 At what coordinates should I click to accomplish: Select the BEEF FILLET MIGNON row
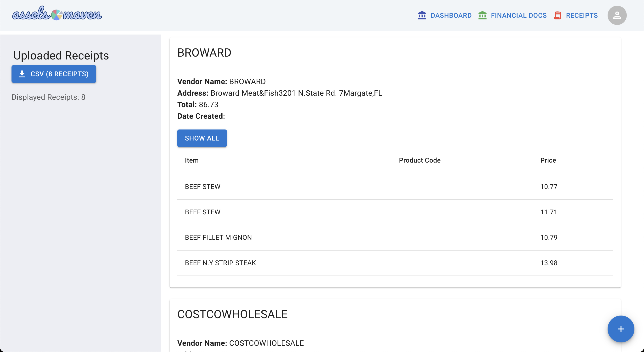(218, 237)
